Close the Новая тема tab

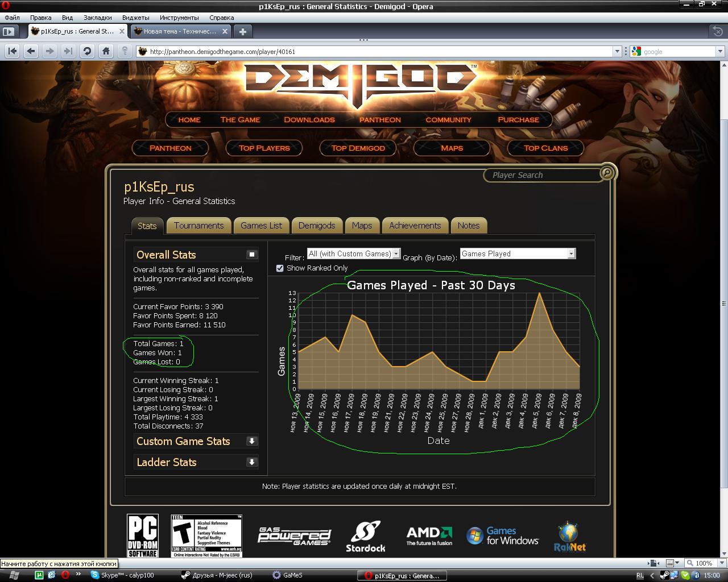[225, 31]
